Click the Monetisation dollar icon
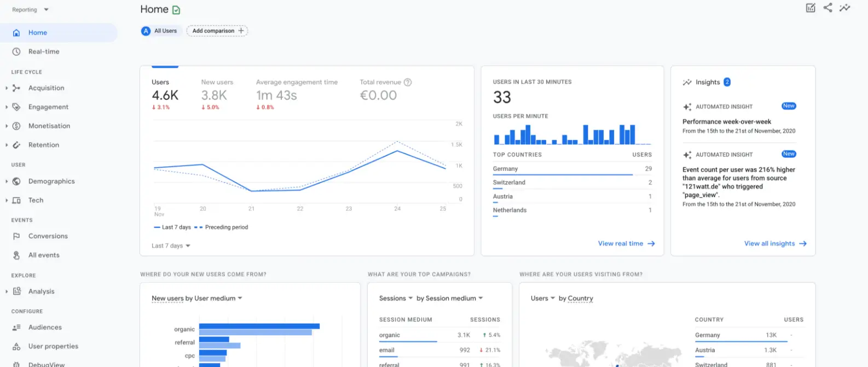Screen dimensions: 868x367 coord(16,126)
